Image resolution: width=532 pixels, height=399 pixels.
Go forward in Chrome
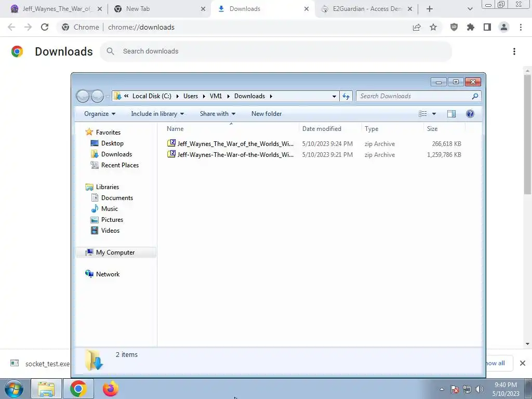[x=28, y=27]
